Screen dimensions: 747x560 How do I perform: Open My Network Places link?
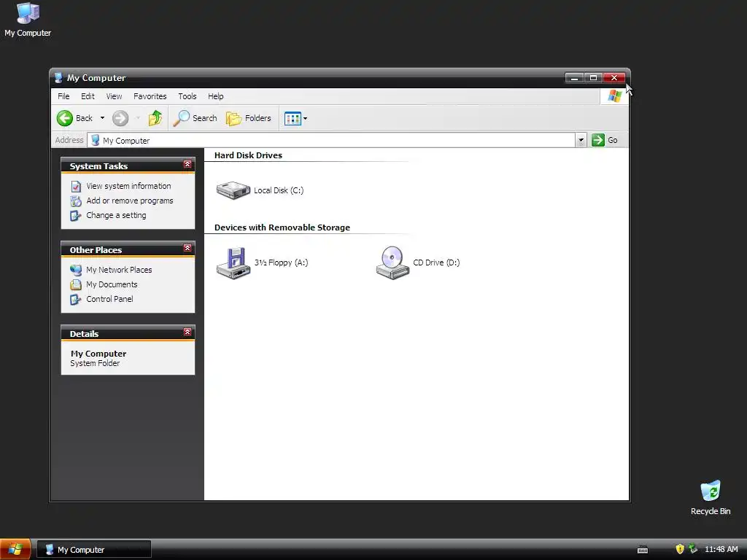click(119, 270)
